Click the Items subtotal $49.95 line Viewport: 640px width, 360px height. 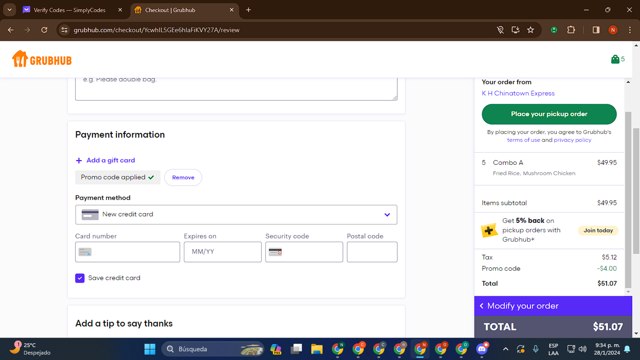549,203
